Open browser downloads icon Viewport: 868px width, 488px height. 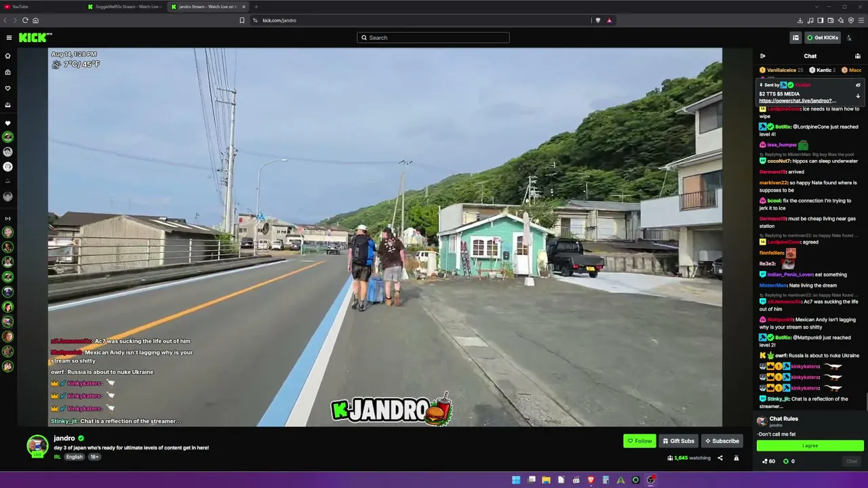800,20
